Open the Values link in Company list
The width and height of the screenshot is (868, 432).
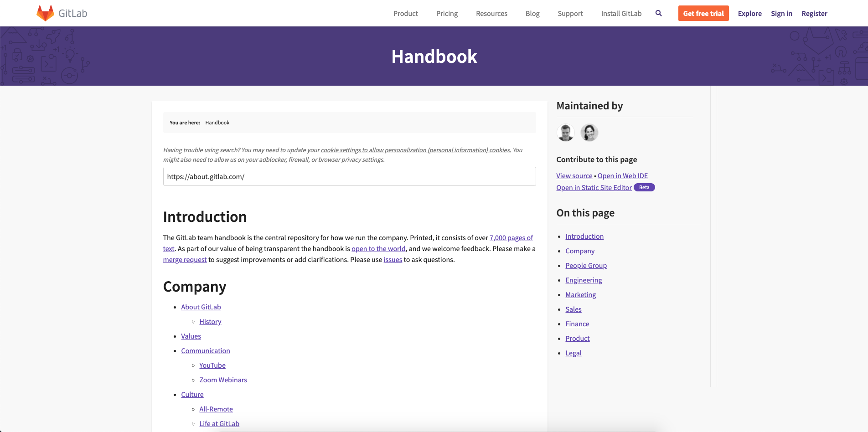[191, 336]
